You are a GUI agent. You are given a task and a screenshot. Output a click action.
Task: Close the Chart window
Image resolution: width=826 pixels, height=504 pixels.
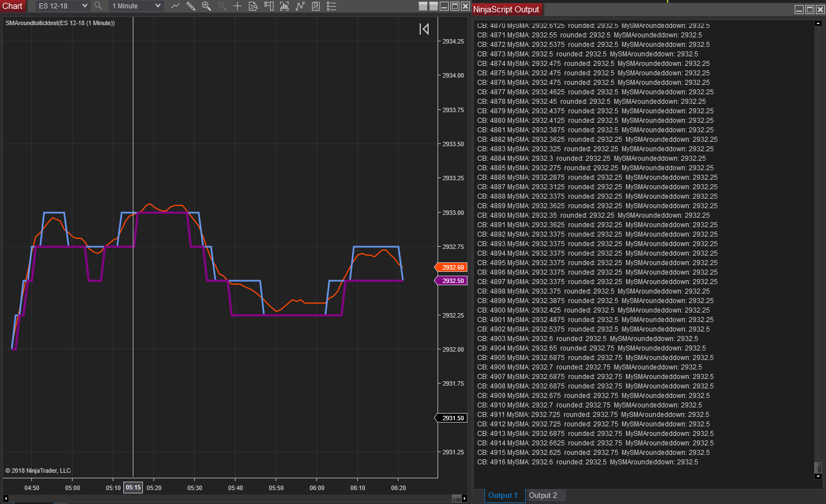(465, 6)
